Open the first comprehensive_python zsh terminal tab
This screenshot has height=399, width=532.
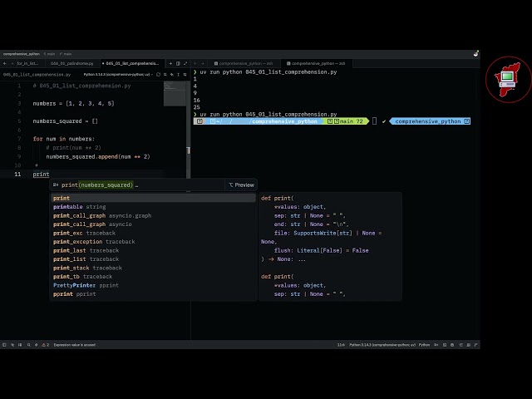244,63
